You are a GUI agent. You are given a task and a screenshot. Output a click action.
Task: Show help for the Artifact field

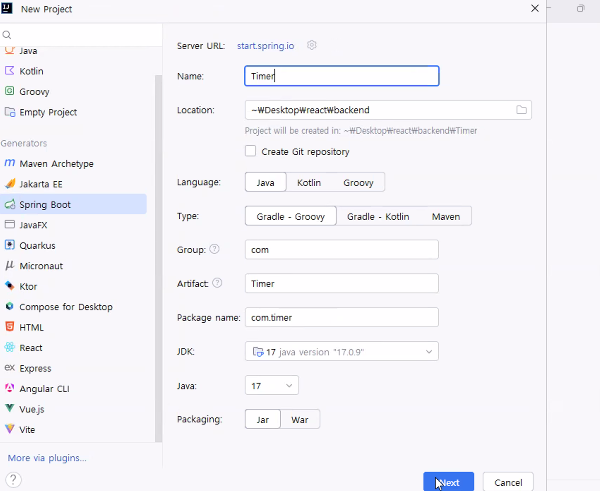coord(217,283)
